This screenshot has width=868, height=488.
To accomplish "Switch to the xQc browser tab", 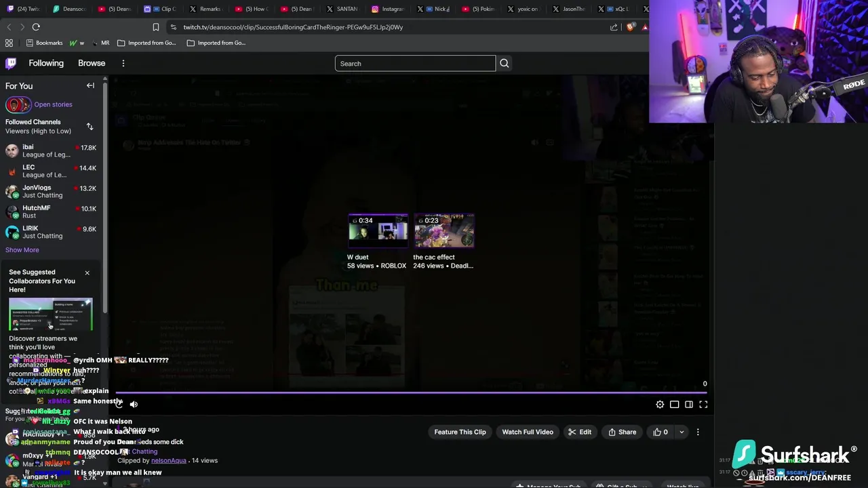I will coord(615,9).
